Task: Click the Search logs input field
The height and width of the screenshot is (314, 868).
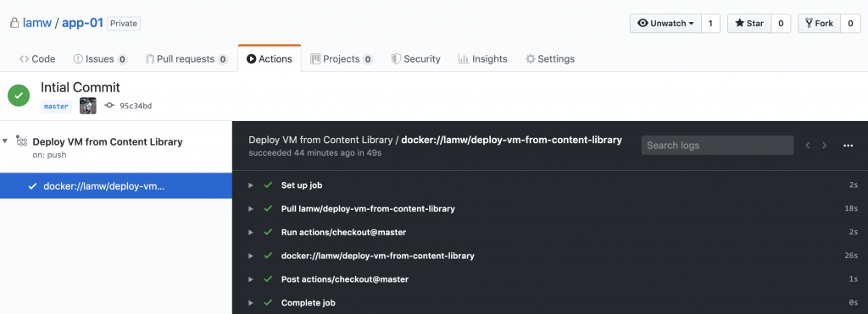Action: pyautogui.click(x=717, y=146)
